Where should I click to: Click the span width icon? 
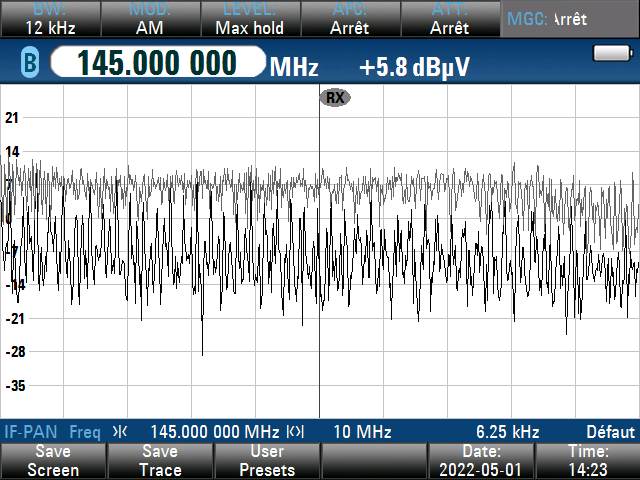coord(295,432)
